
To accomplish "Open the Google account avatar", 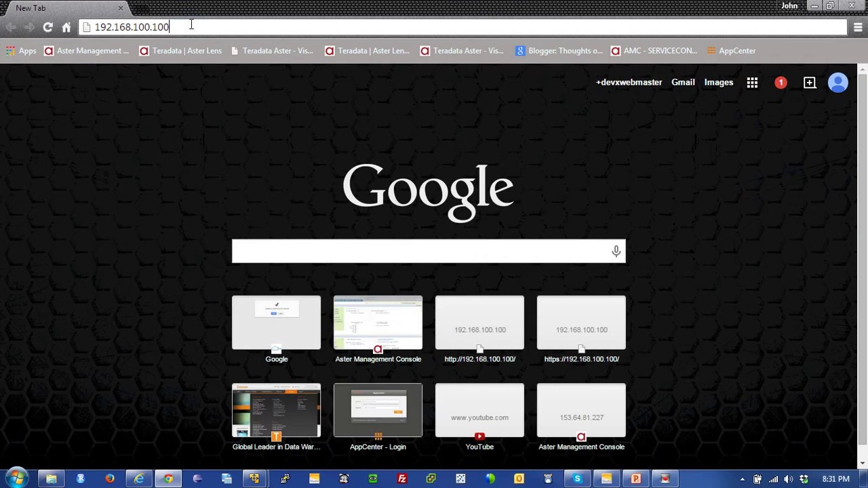I will pos(838,83).
